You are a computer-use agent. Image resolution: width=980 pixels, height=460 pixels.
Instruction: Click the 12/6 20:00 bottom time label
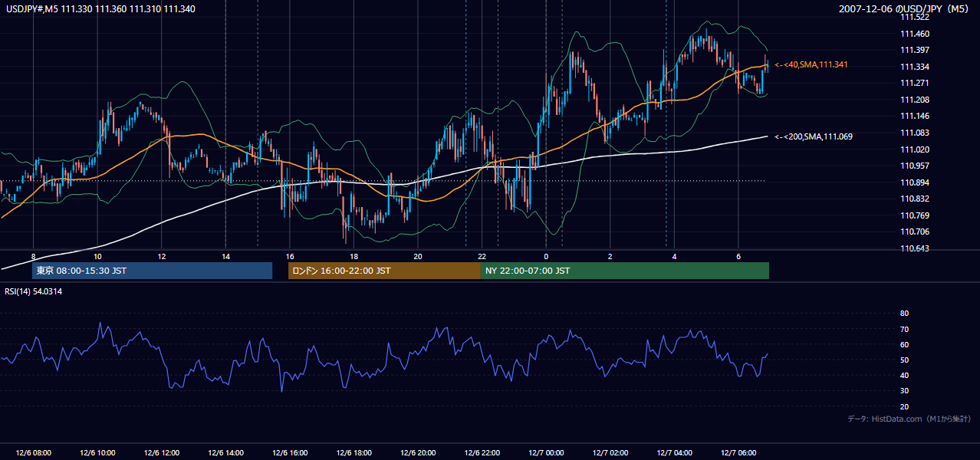pos(417,453)
